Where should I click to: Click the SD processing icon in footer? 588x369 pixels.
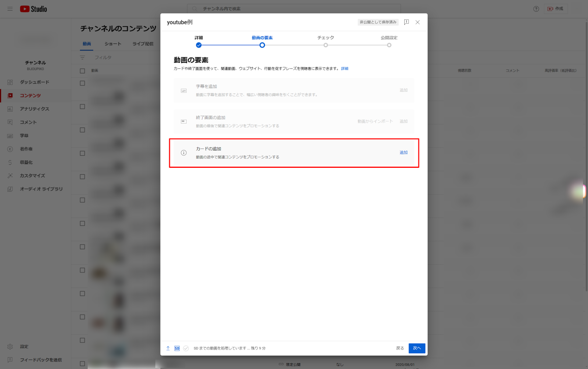point(177,348)
